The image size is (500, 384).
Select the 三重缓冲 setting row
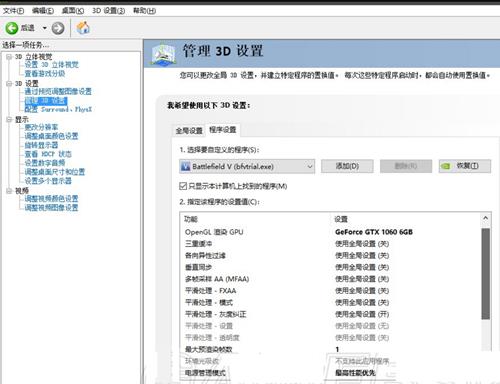coord(330,244)
